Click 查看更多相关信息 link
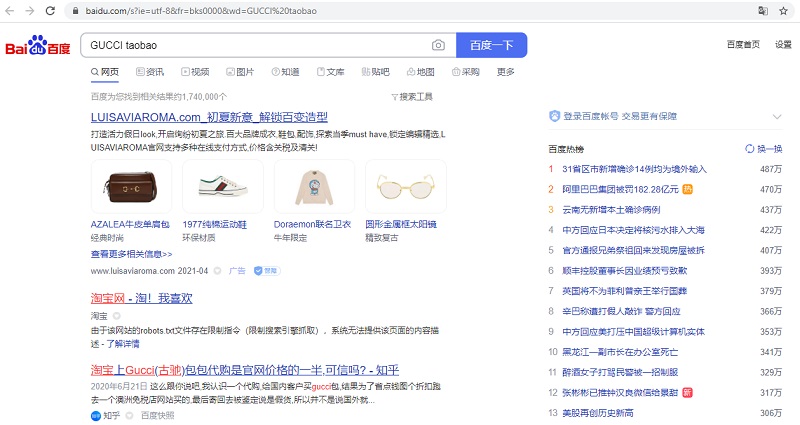 (132, 254)
